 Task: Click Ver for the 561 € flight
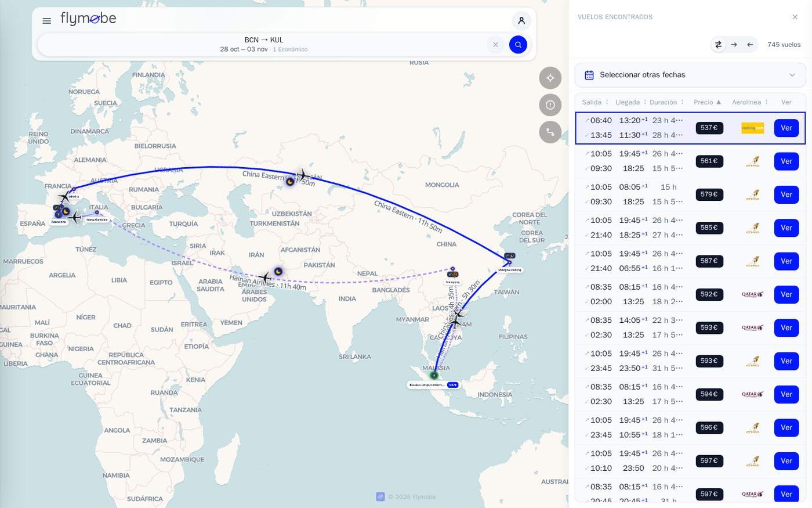[786, 161]
